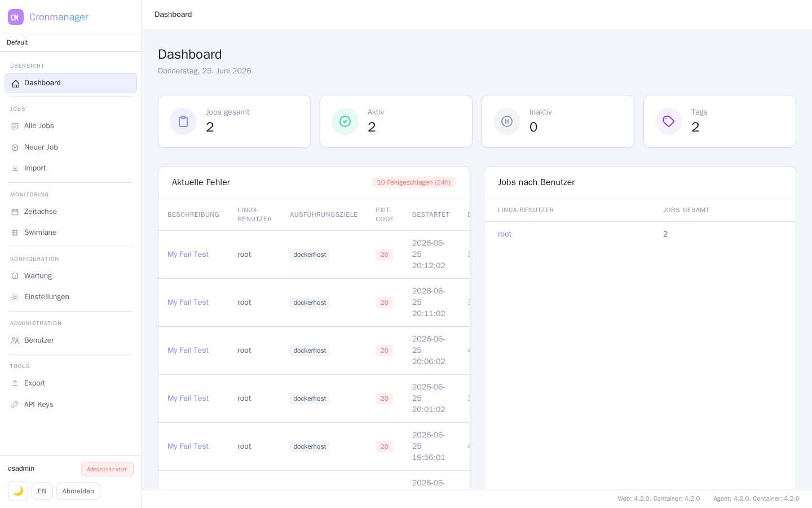Toggle dark mode with the moon button

pos(18,491)
